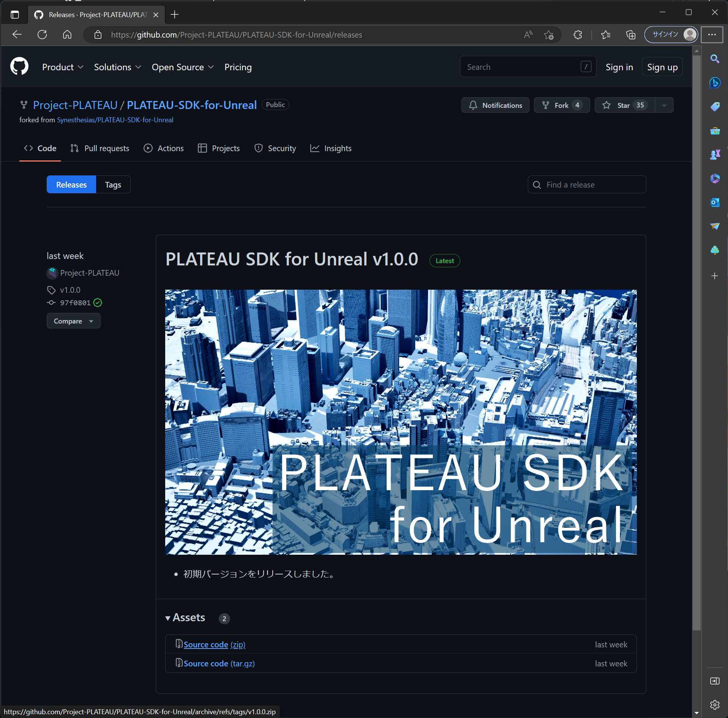Open the Tools panel in the sidebar
The height and width of the screenshot is (718, 728).
coord(715,131)
